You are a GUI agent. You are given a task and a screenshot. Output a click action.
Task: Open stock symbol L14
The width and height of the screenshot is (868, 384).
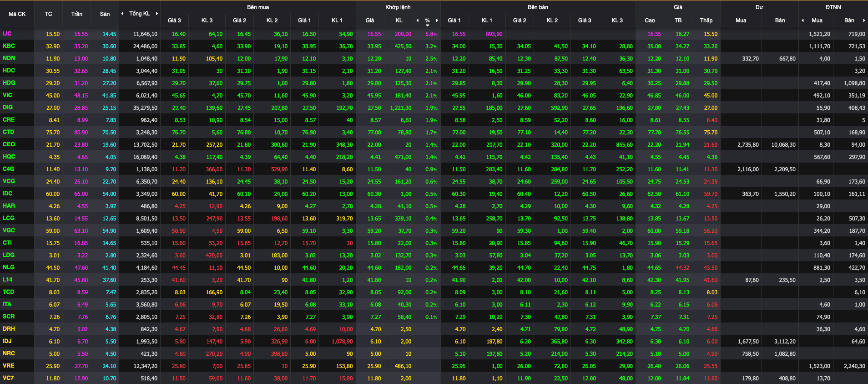pyautogui.click(x=7, y=280)
